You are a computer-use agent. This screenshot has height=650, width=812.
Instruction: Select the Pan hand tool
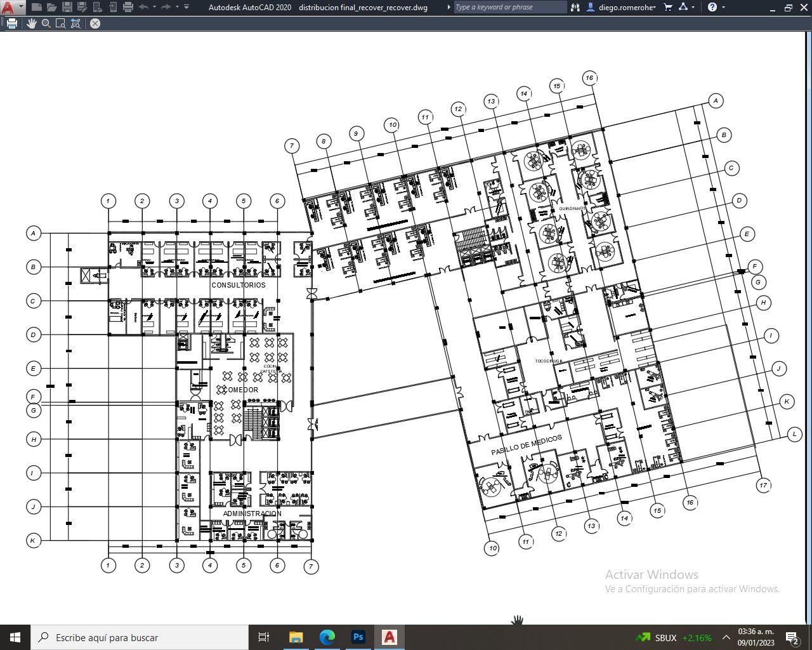pyautogui.click(x=31, y=23)
